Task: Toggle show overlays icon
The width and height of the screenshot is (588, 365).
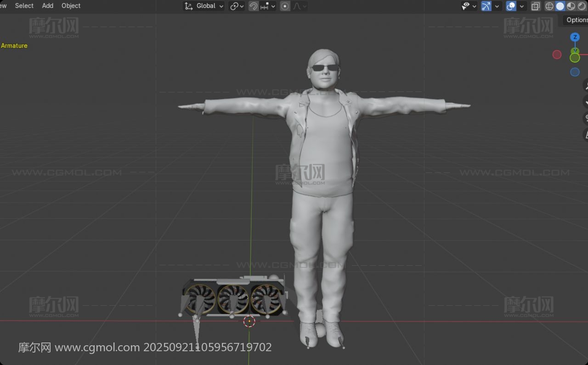Action: [x=511, y=6]
